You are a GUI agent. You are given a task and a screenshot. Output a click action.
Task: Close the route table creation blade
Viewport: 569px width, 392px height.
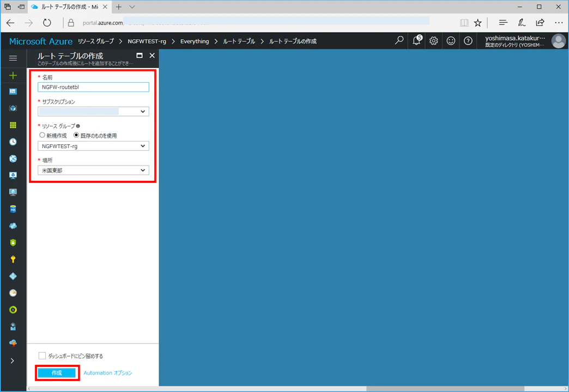(152, 56)
